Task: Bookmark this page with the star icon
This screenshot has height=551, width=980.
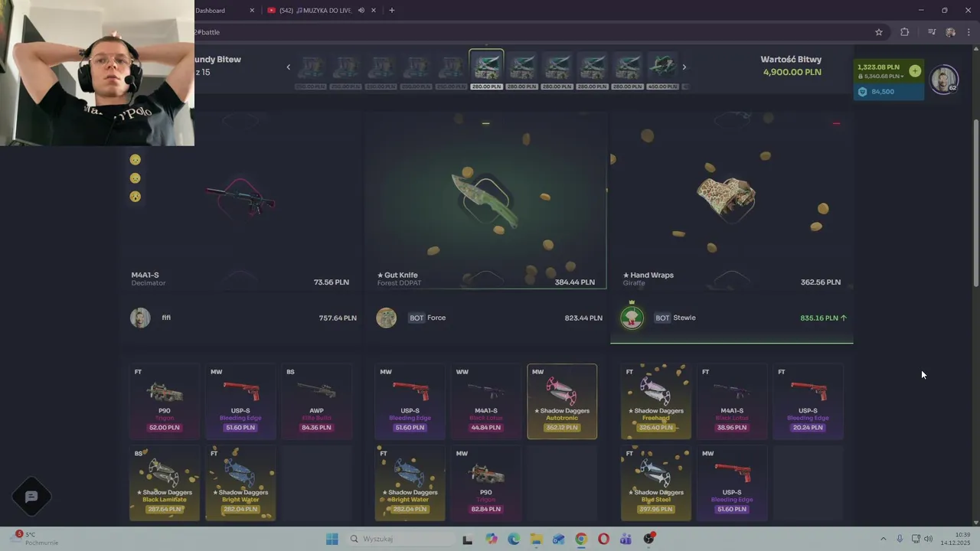Action: (879, 32)
